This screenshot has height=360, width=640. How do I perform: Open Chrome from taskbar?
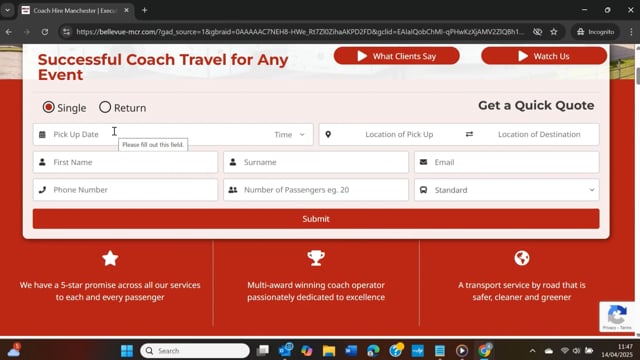click(x=484, y=351)
